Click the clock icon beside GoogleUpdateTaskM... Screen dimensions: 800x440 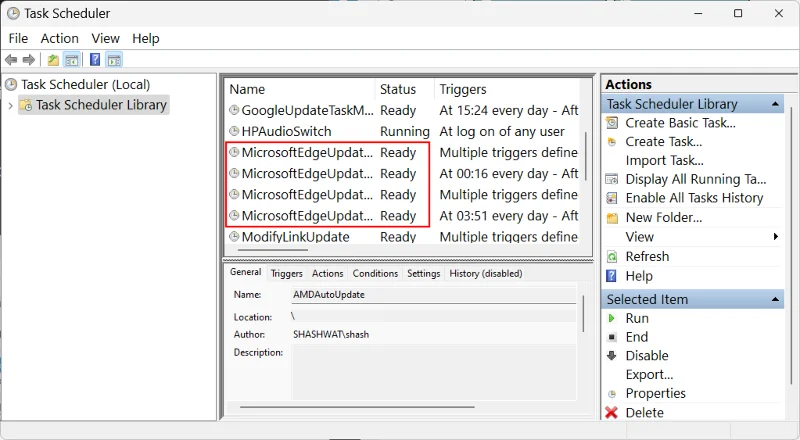(x=234, y=110)
